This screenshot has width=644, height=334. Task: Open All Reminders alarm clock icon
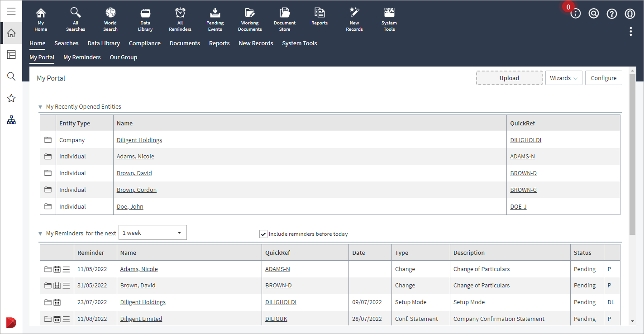tap(180, 19)
